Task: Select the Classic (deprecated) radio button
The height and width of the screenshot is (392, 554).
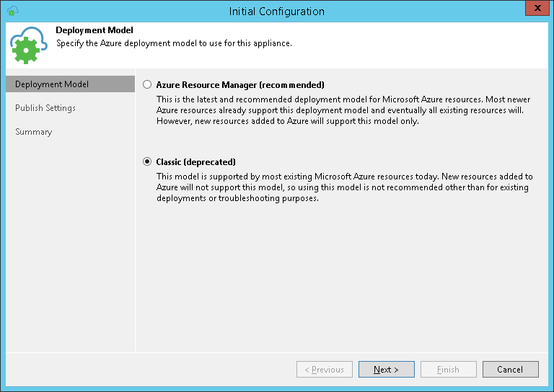Action: point(148,162)
